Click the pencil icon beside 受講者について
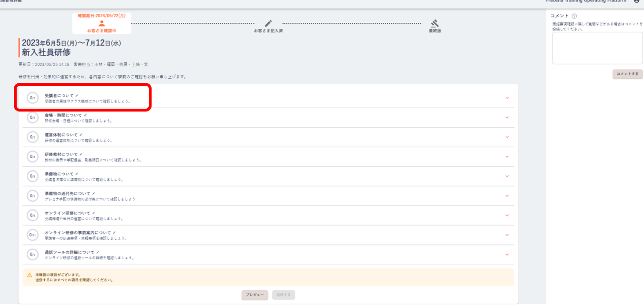 click(77, 96)
